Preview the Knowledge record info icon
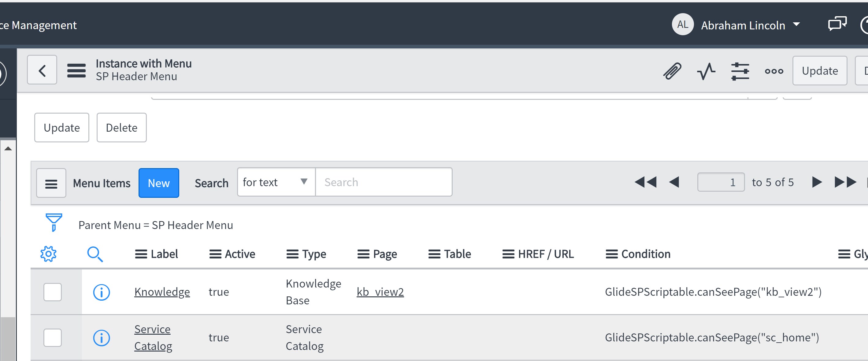 tap(102, 292)
